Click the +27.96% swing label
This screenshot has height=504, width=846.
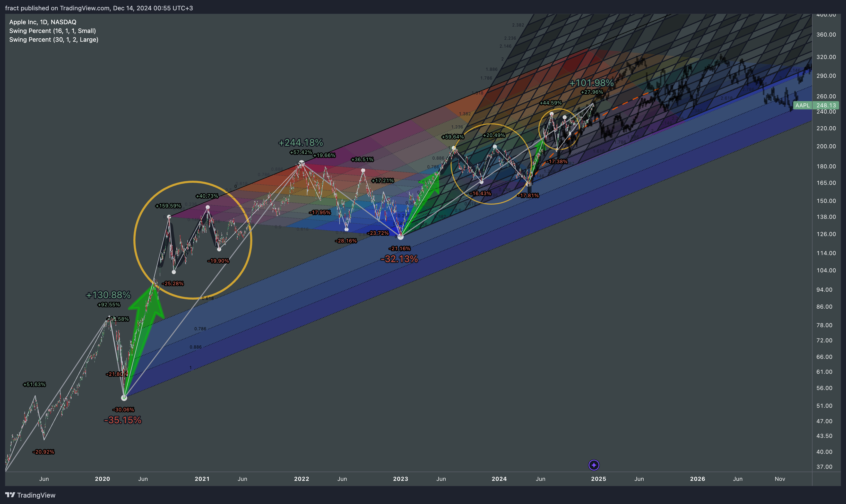point(592,92)
